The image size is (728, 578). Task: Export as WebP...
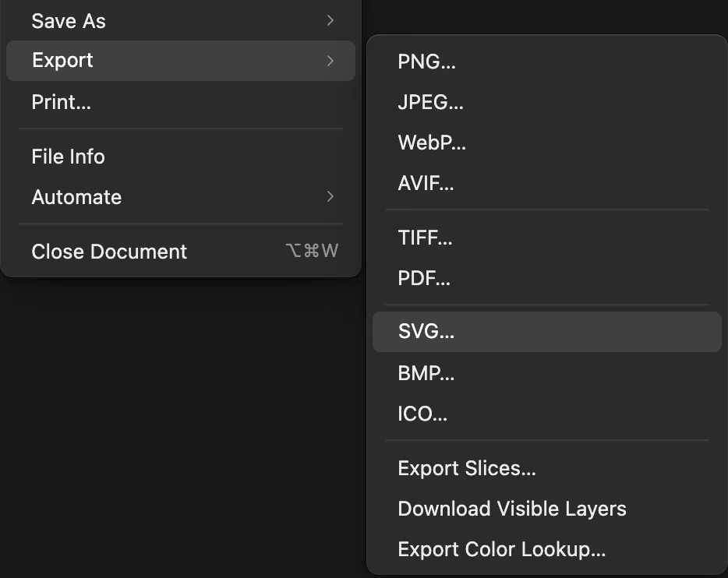(x=547, y=143)
